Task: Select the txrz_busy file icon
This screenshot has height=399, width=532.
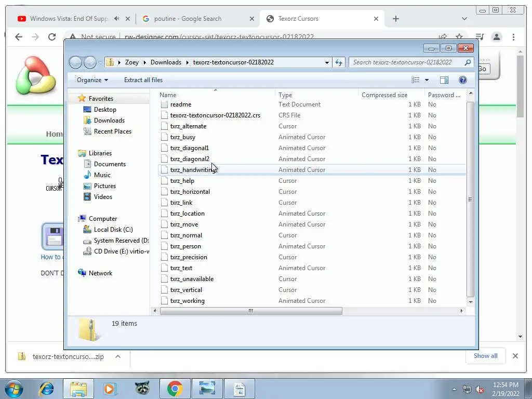Action: (164, 137)
